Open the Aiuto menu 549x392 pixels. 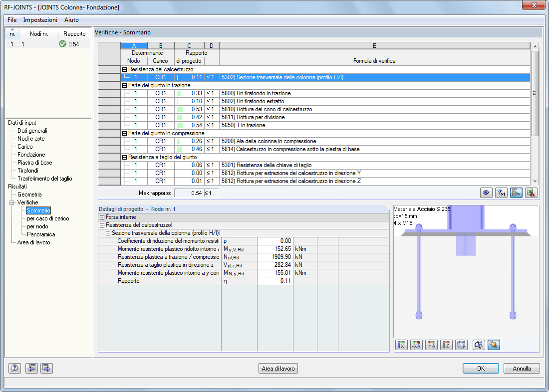coord(71,20)
